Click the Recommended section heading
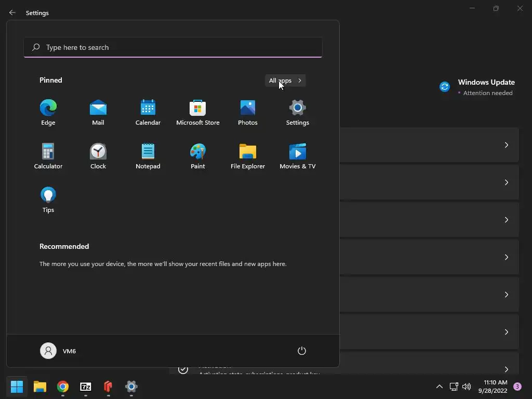Viewport: 532px width, 399px height. coord(64,246)
